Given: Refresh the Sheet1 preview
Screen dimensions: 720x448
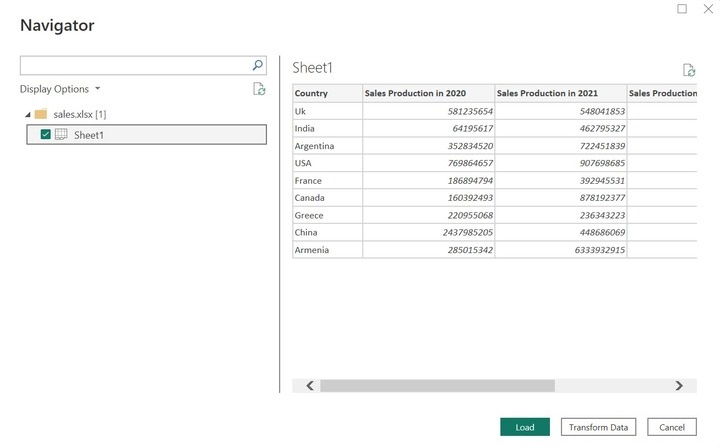Looking at the screenshot, I should [689, 70].
